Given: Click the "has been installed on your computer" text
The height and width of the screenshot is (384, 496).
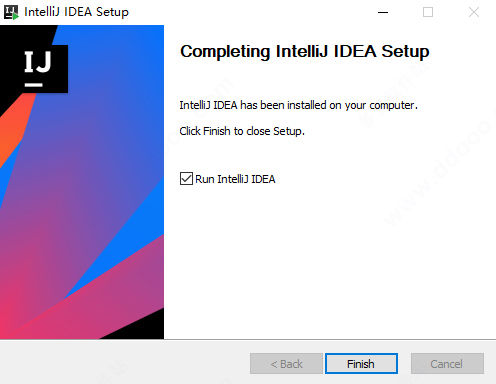Looking at the screenshot, I should pos(329,105).
